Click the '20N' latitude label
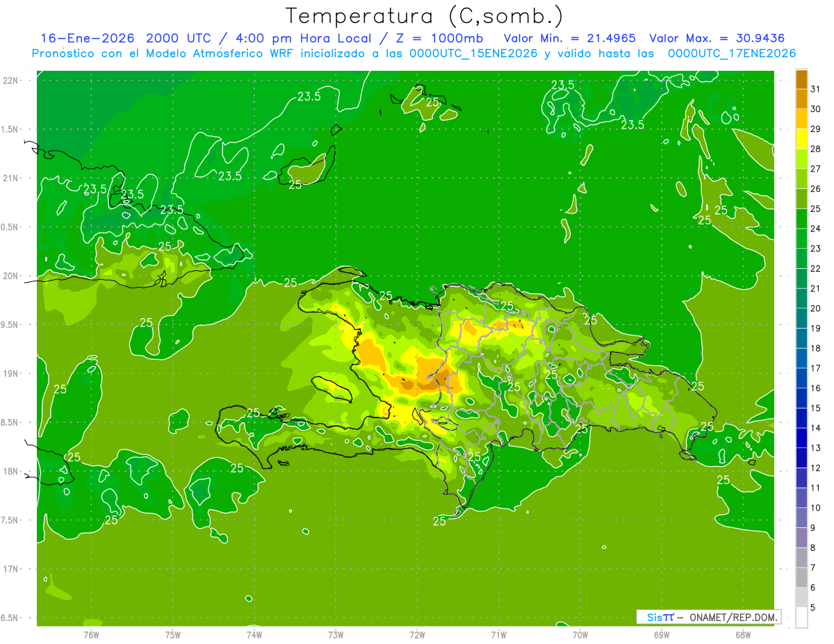The height and width of the screenshot is (644, 834). pyautogui.click(x=12, y=276)
